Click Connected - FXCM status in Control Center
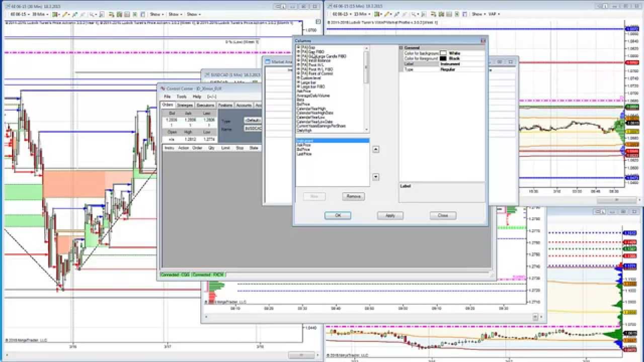 [209, 275]
